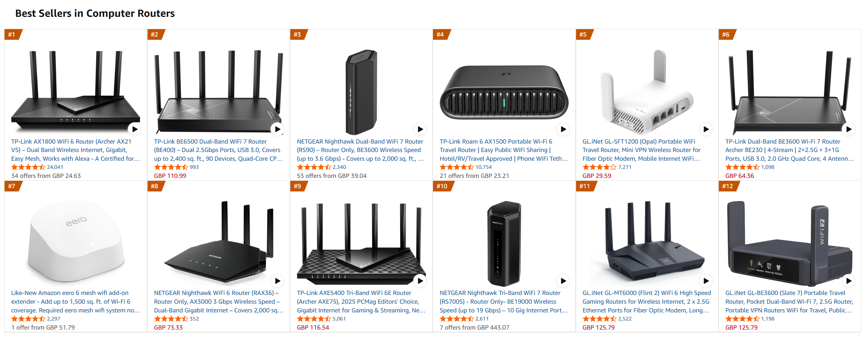Play video for TP-Link AX1800 router
Viewport: 868px width, 337px height.
point(134,129)
